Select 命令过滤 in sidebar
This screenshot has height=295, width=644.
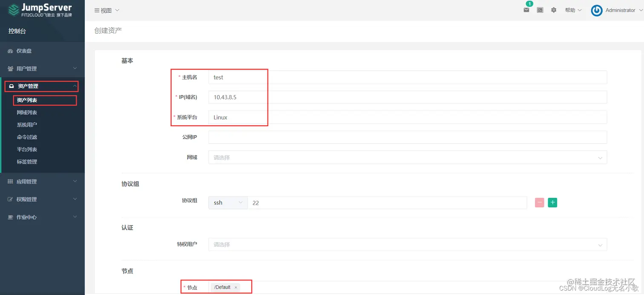[27, 137]
